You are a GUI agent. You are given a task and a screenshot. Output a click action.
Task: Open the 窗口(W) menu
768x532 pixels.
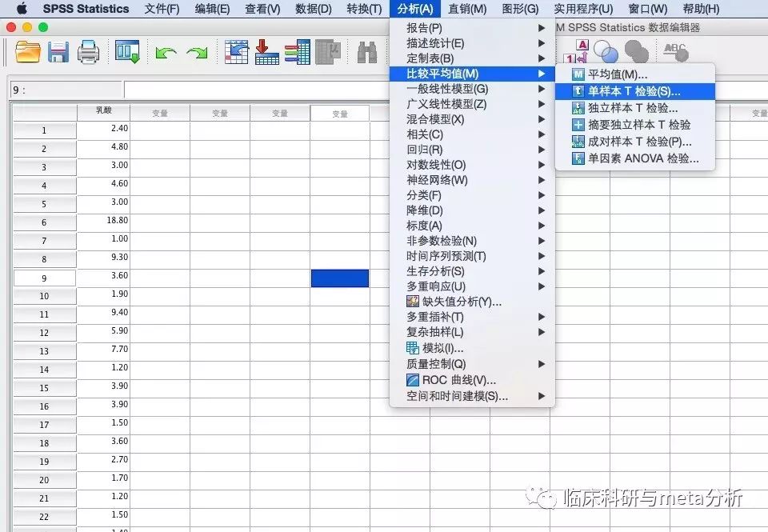click(647, 9)
